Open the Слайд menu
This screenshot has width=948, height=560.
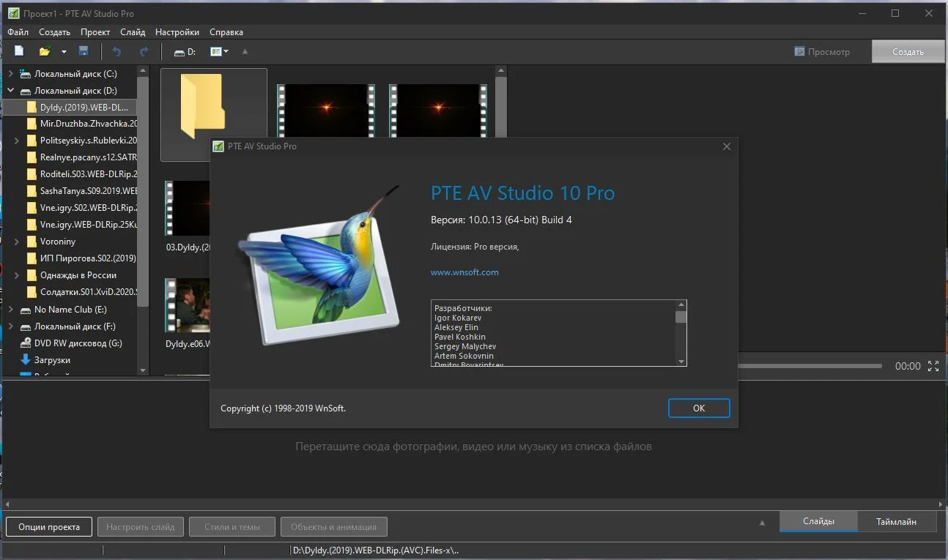(133, 32)
